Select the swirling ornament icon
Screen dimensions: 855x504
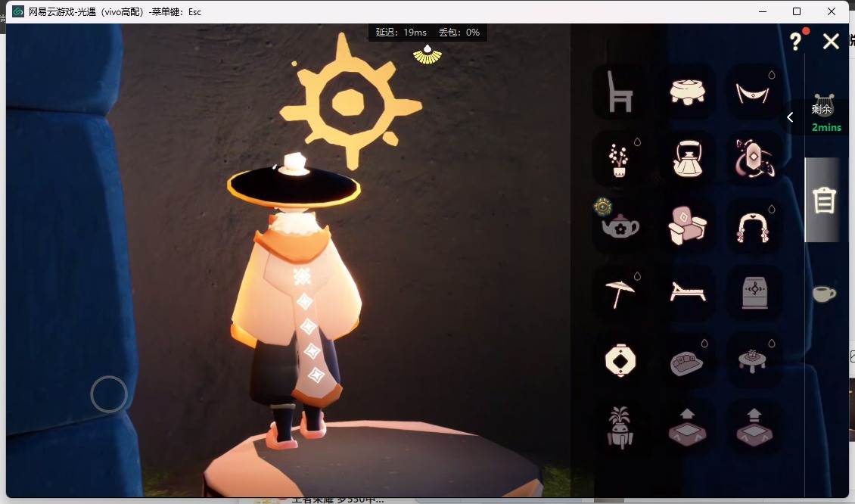coord(754,159)
